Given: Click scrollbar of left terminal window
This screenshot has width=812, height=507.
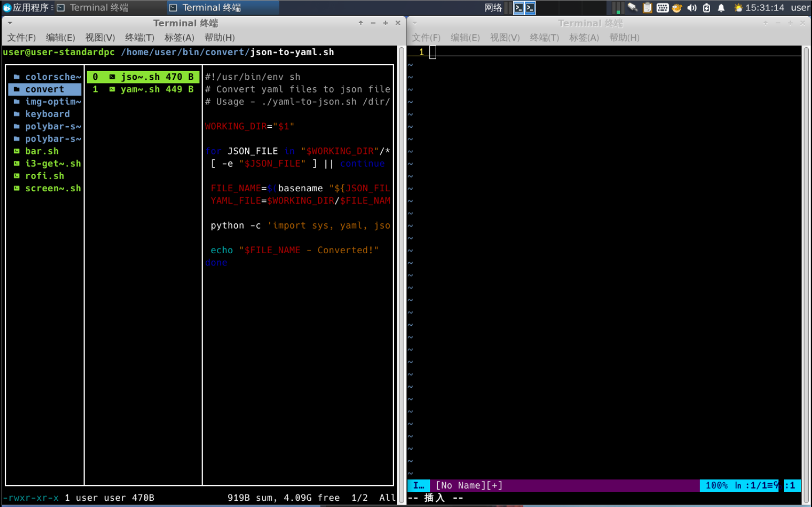Looking at the screenshot, I should [x=401, y=275].
